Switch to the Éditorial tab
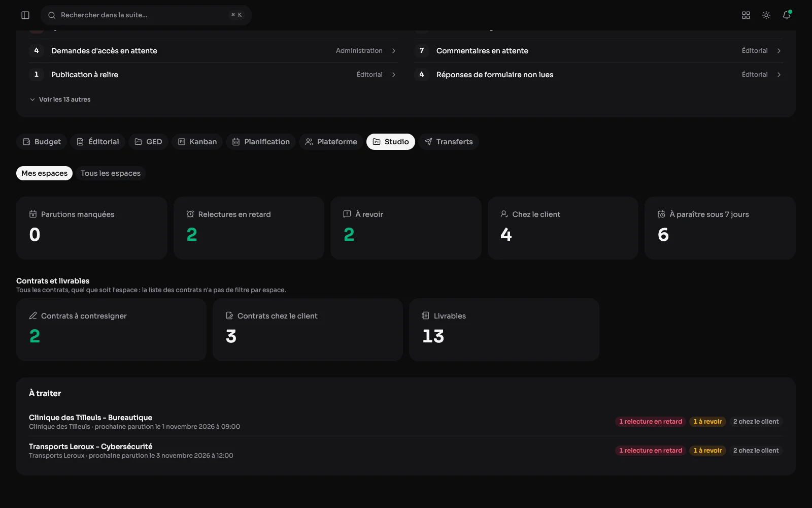The width and height of the screenshot is (812, 508). click(98, 142)
